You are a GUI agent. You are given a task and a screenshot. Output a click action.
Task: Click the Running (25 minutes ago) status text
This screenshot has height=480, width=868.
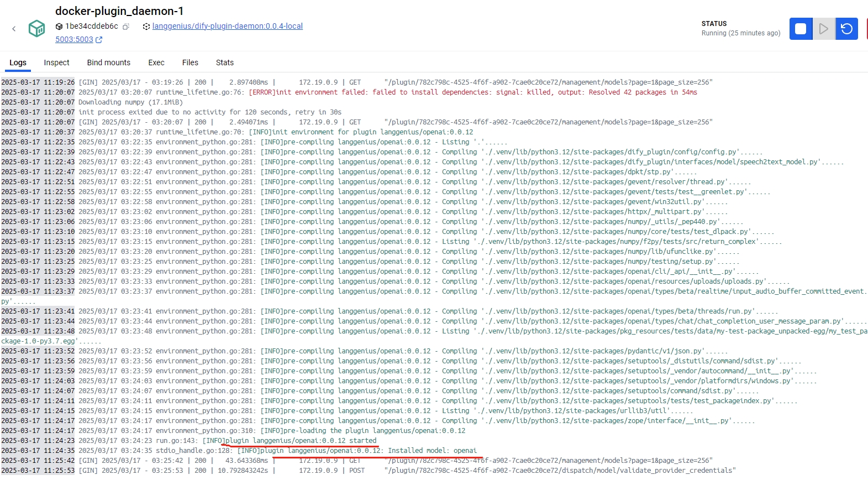pyautogui.click(x=741, y=33)
